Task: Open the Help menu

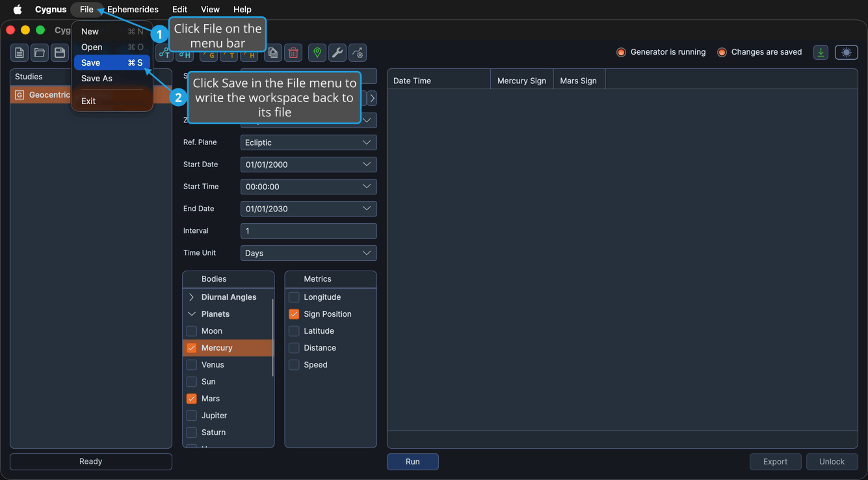Action: click(243, 9)
